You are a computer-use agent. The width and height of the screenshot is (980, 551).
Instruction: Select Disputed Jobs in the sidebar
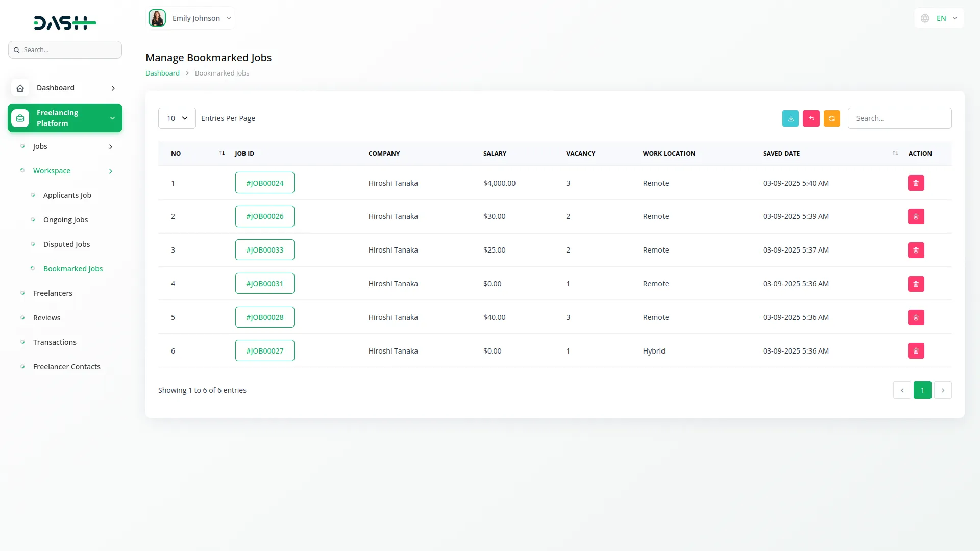point(66,244)
